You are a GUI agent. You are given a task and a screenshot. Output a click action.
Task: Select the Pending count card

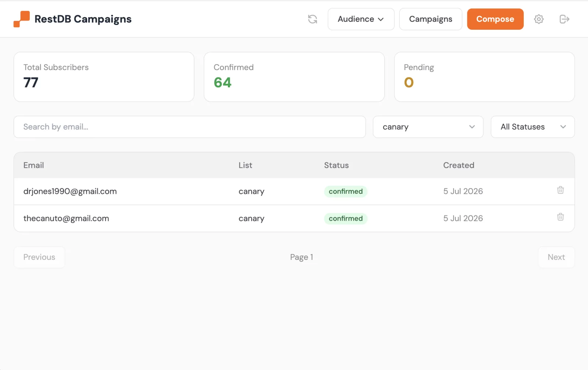[484, 77]
